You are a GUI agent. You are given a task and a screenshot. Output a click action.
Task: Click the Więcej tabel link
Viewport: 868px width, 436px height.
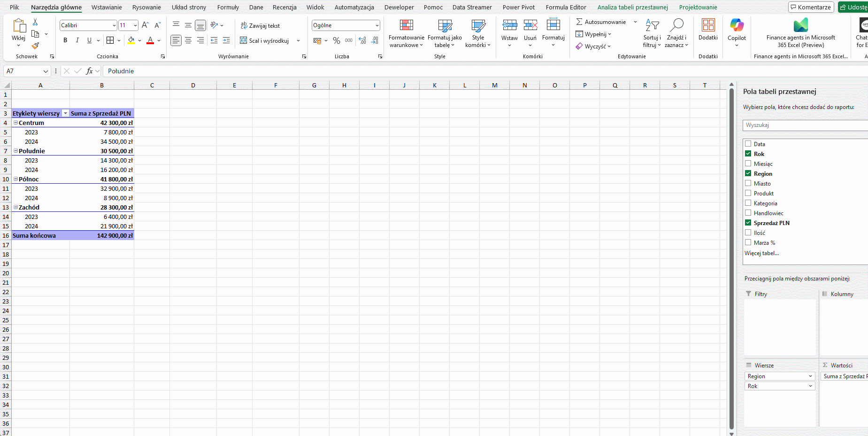[761, 253]
